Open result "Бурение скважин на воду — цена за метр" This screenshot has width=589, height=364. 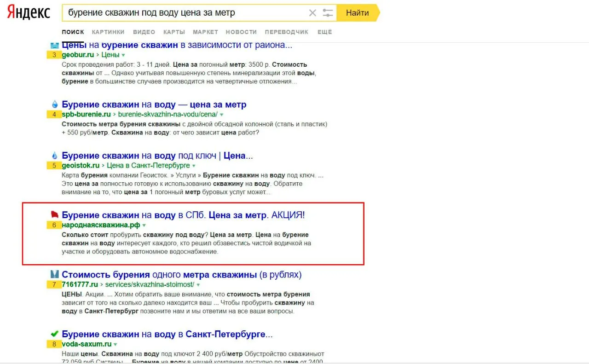point(154,105)
